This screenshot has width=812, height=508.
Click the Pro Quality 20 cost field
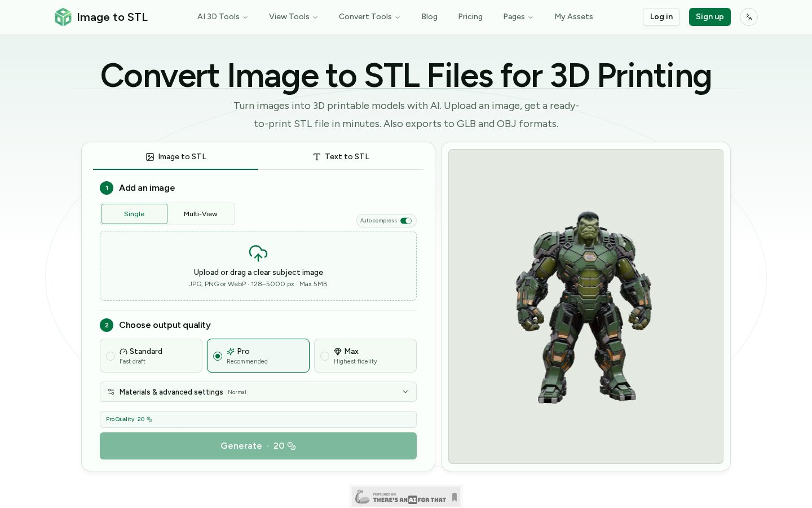(x=258, y=419)
